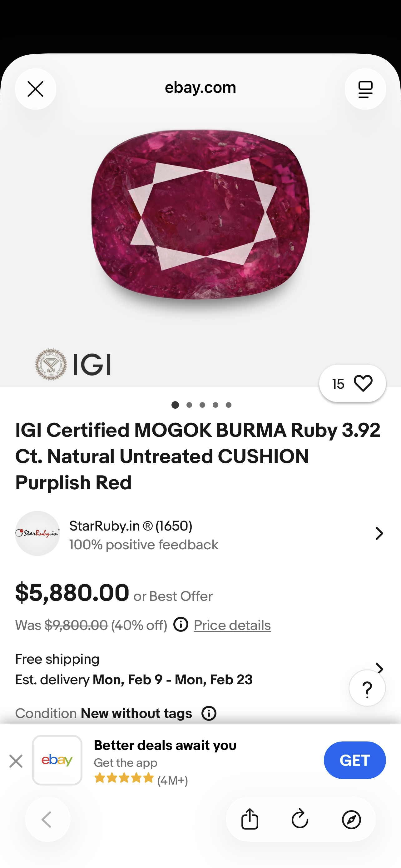Image resolution: width=401 pixels, height=868 pixels.
Task: Open the Help question mark button
Action: [367, 688]
